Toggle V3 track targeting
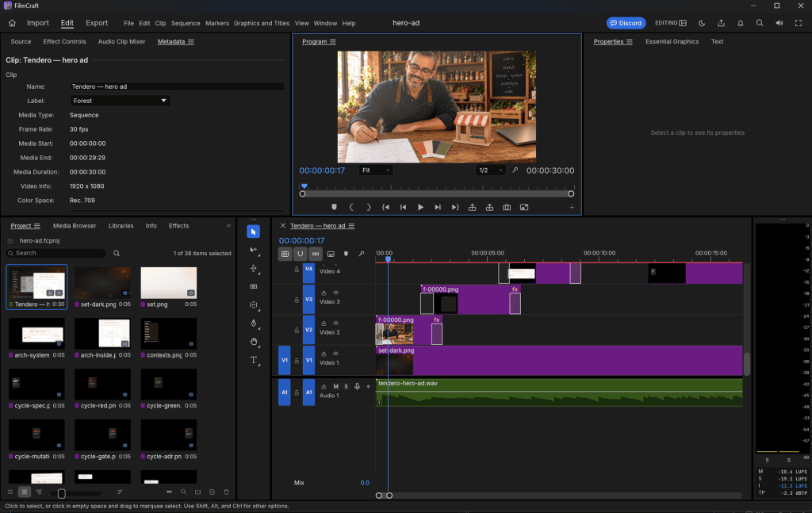The image size is (812, 513). point(308,299)
